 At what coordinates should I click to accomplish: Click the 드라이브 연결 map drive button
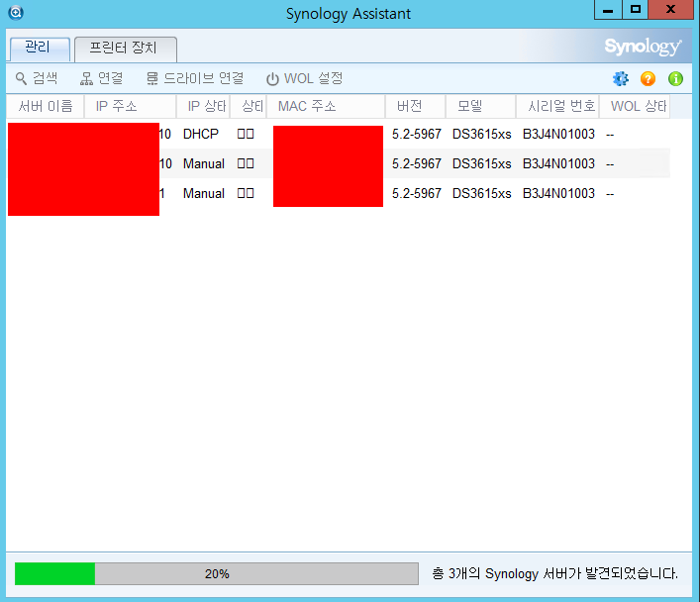pos(195,78)
